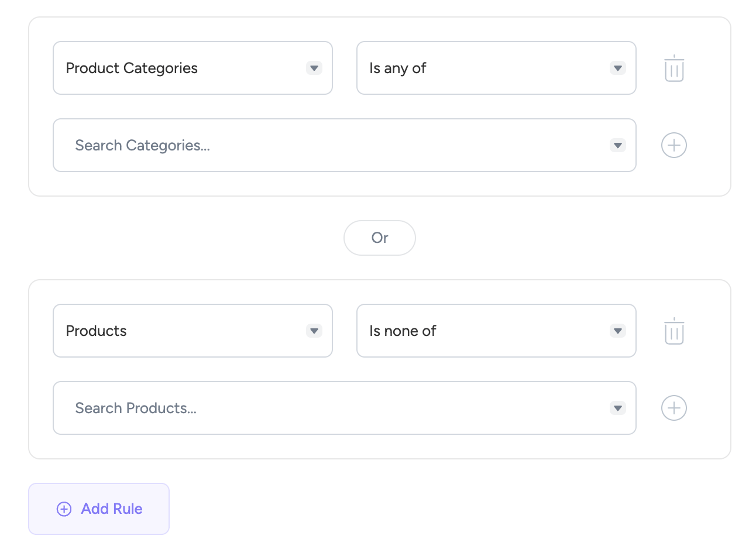
Task: Expand the Search Products arrow
Action: 617,408
